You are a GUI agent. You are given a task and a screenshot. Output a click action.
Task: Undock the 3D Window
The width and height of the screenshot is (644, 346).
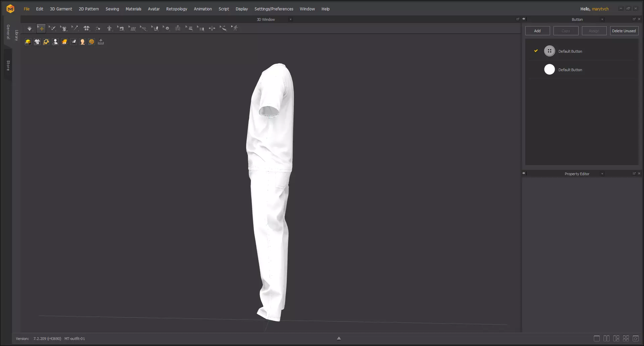click(518, 19)
